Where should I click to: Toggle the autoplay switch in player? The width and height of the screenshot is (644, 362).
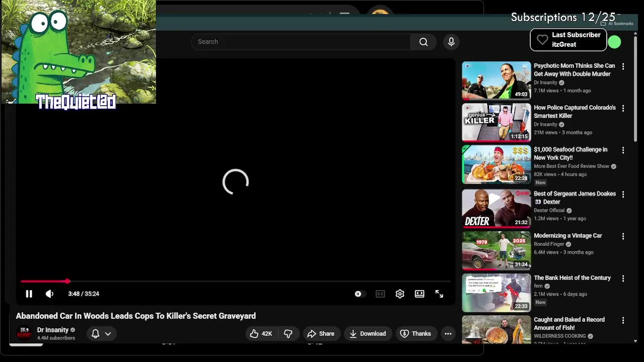tap(359, 294)
